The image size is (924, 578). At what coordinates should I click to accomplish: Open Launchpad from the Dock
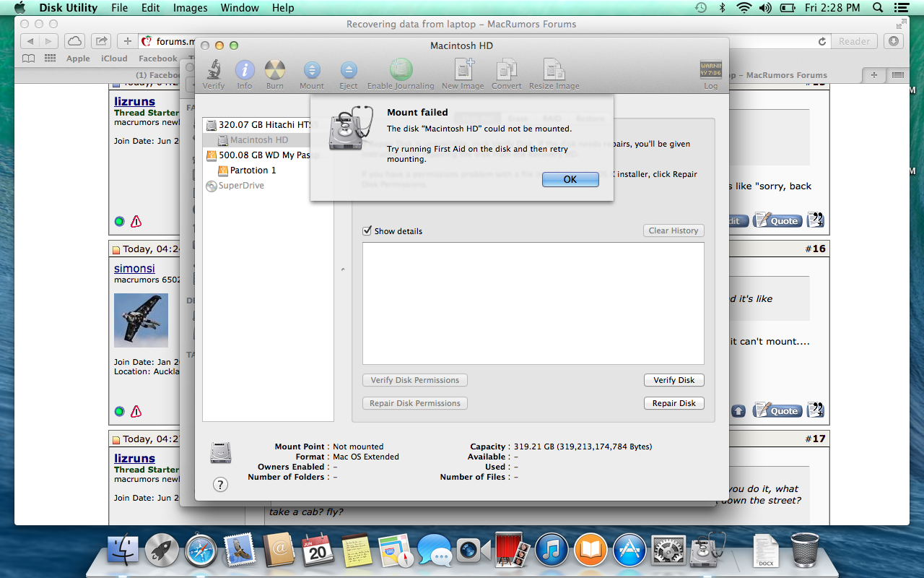pyautogui.click(x=162, y=551)
